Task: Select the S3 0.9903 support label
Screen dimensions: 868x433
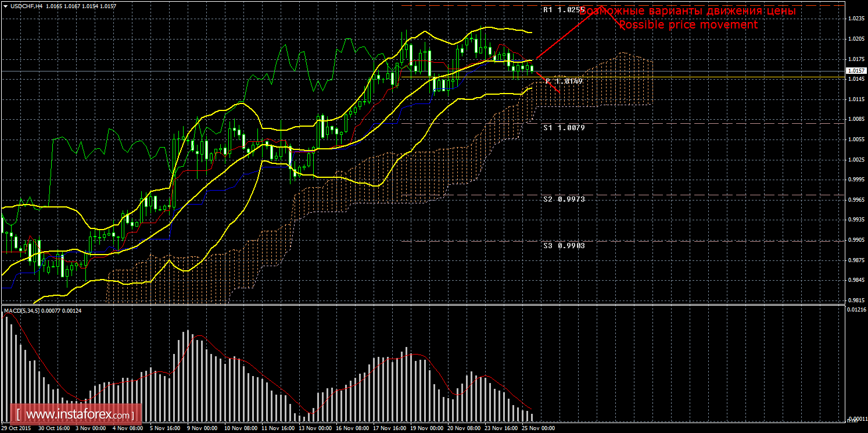Action: (x=564, y=246)
